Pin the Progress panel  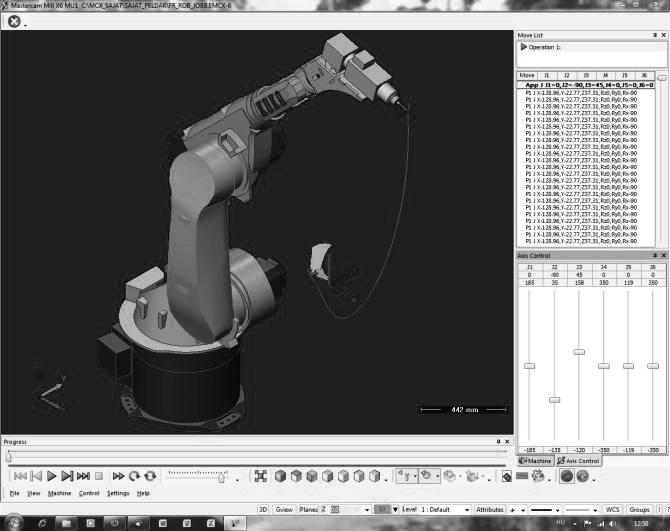coord(498,441)
